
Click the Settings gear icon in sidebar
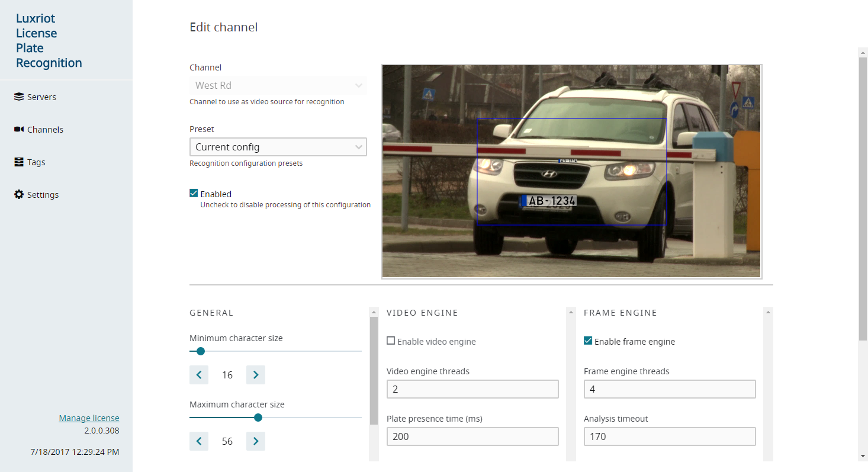(x=19, y=194)
